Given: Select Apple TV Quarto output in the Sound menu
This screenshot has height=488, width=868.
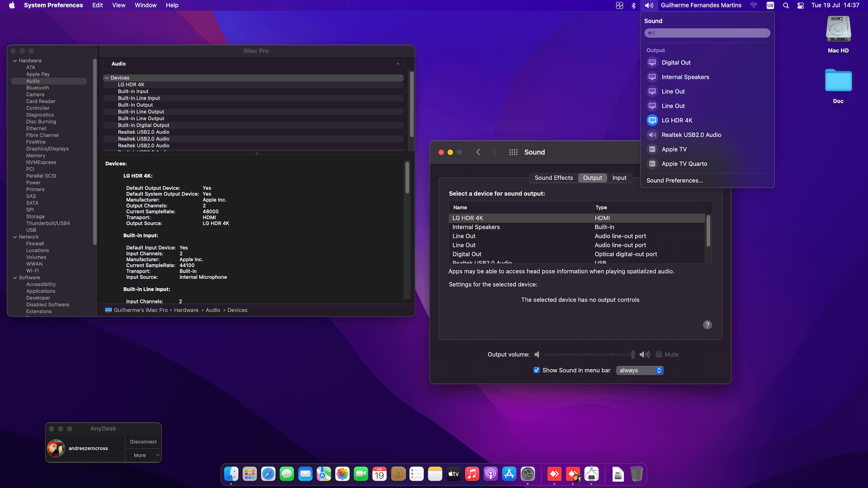Looking at the screenshot, I should pos(707,164).
